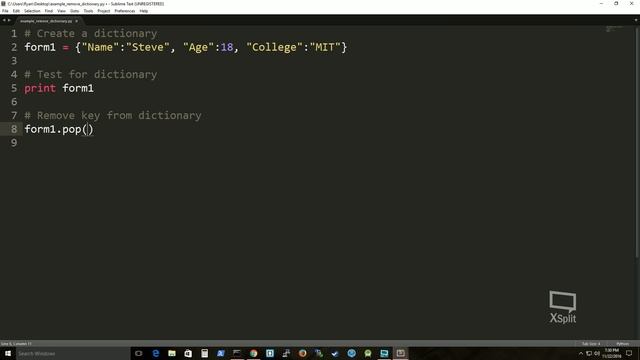Open the Project menu
This screenshot has width=640, height=360.
104,11
